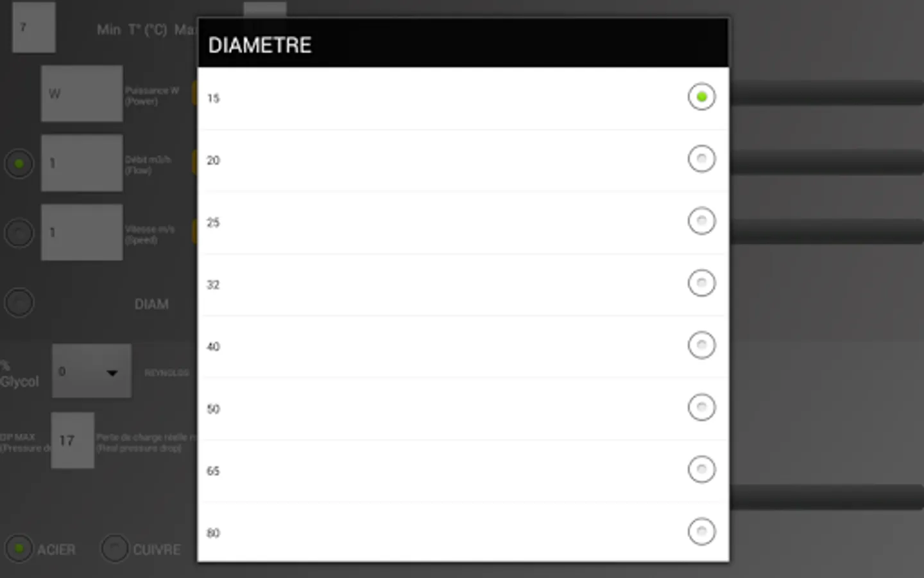Pick diameter 65 radio option

click(701, 469)
